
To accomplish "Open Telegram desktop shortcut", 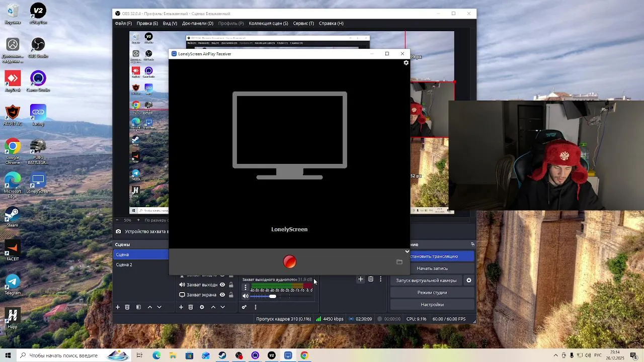I will point(13,285).
